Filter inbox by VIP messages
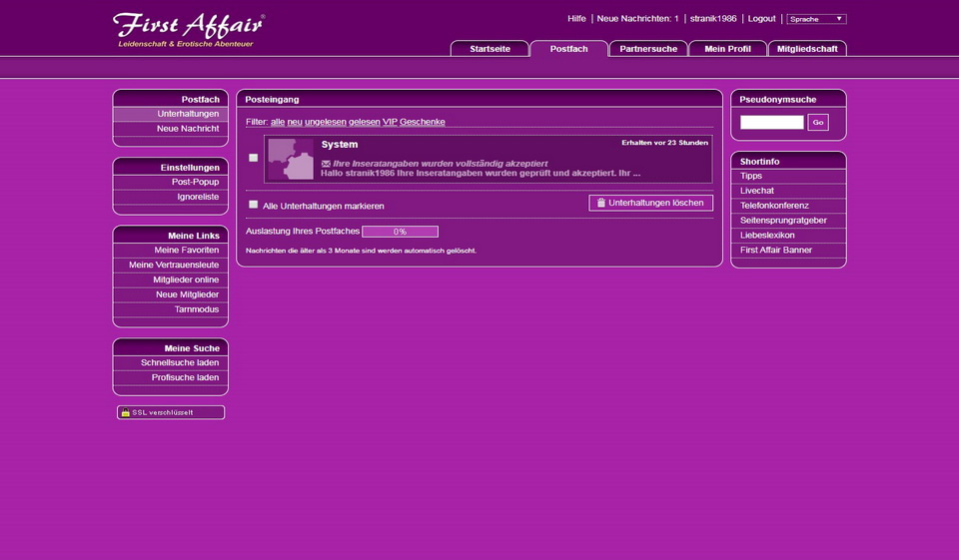This screenshot has height=560, width=959. click(x=390, y=122)
